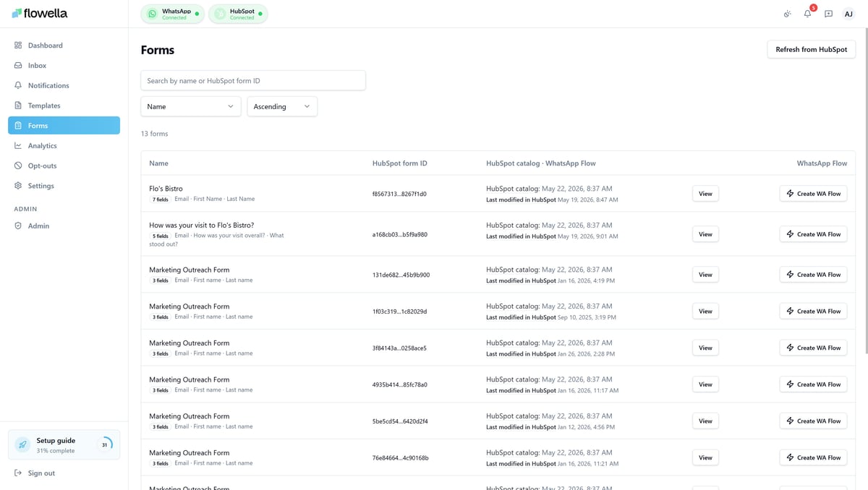Click the Admin shield icon
The image size is (868, 490).
(18, 225)
